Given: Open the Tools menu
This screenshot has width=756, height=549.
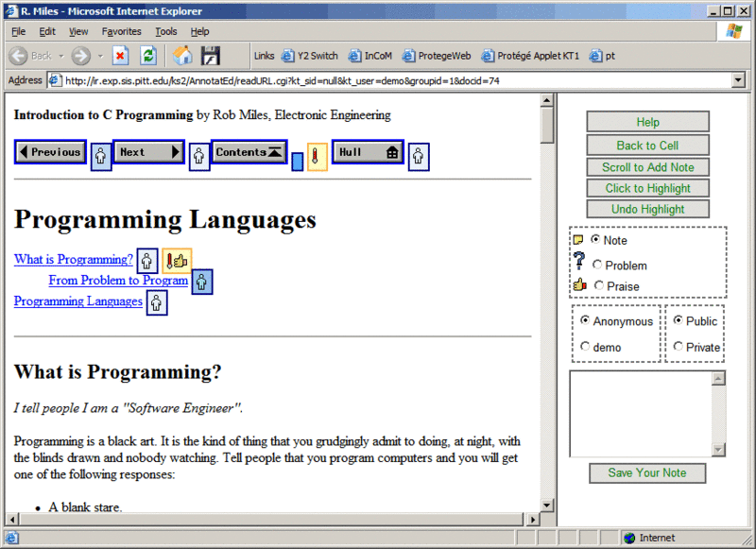Looking at the screenshot, I should pos(166,31).
